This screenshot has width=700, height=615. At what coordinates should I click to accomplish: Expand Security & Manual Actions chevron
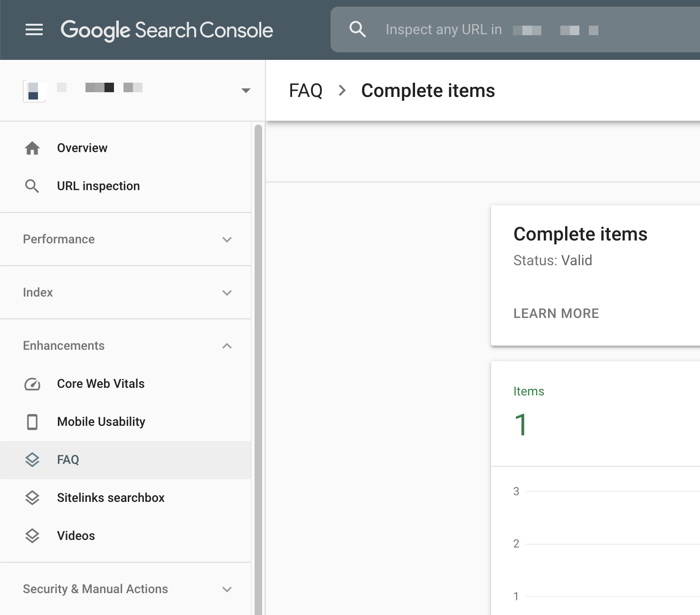pos(227,589)
